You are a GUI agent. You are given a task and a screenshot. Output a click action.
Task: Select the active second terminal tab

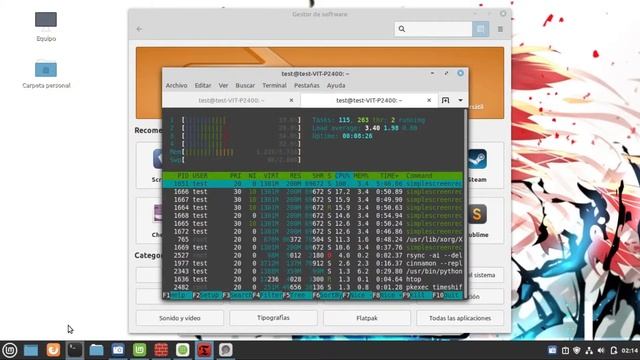click(369, 100)
